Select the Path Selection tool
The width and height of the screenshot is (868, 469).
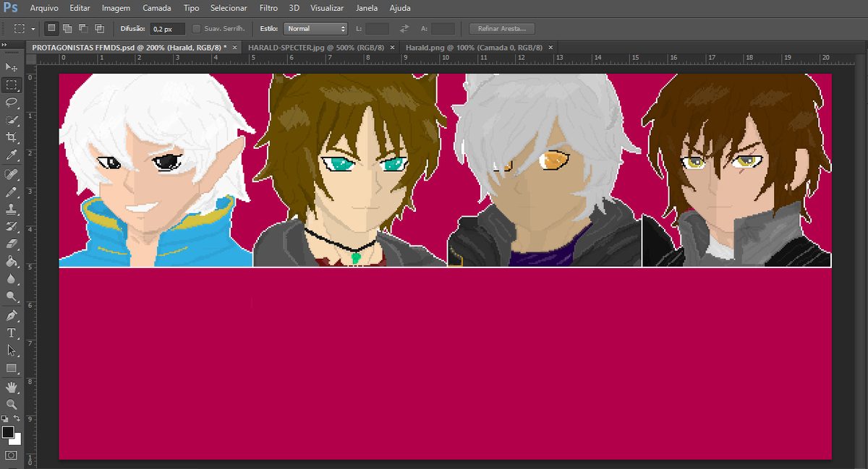11,350
